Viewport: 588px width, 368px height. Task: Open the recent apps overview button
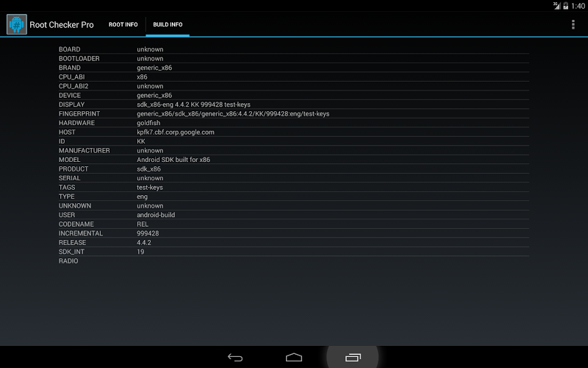(x=353, y=358)
